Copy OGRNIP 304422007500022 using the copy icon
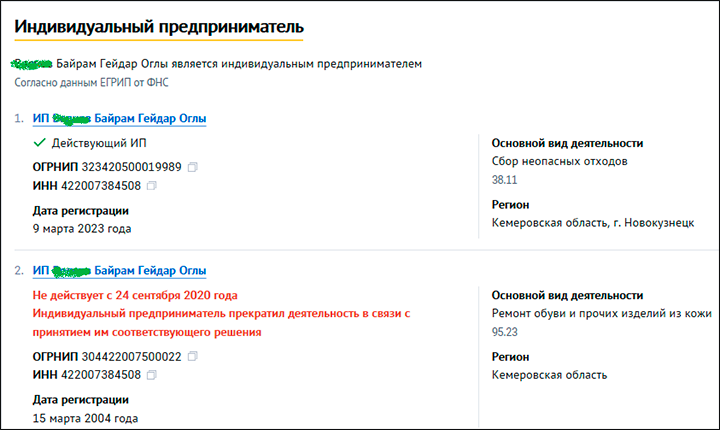 [x=192, y=356]
